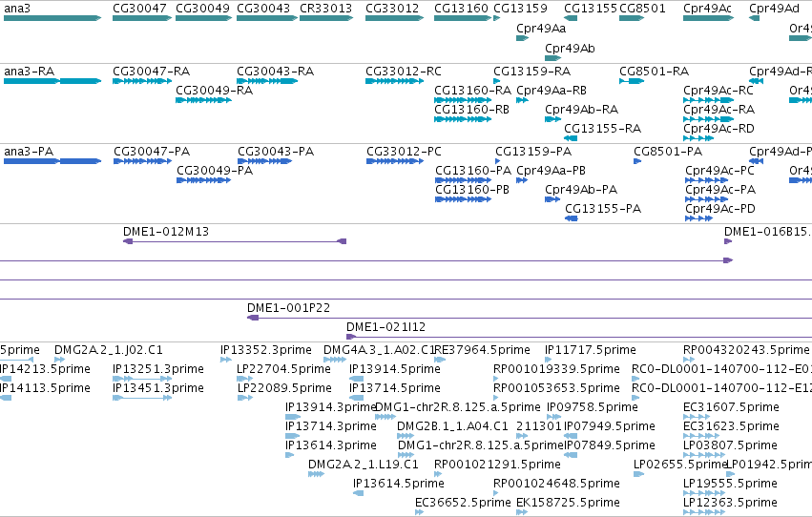Select the CG30049-PA CDS feature
This screenshot has width=812, height=517.
click(x=203, y=180)
